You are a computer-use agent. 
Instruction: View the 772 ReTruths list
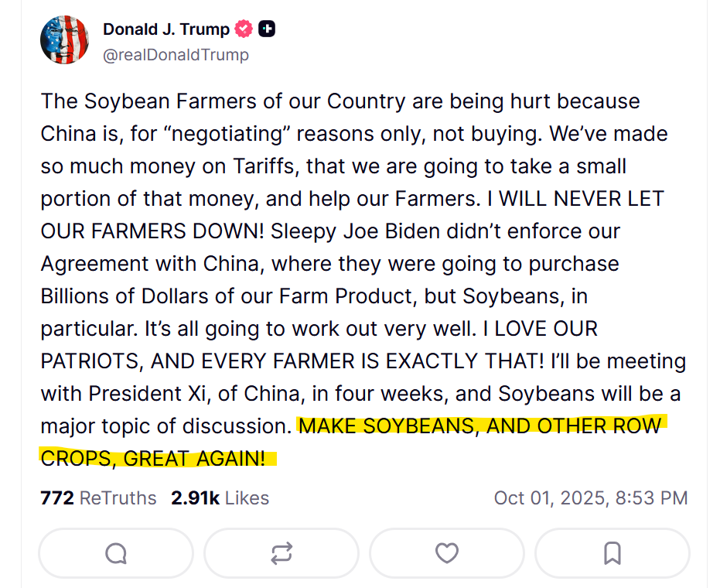pyautogui.click(x=98, y=497)
